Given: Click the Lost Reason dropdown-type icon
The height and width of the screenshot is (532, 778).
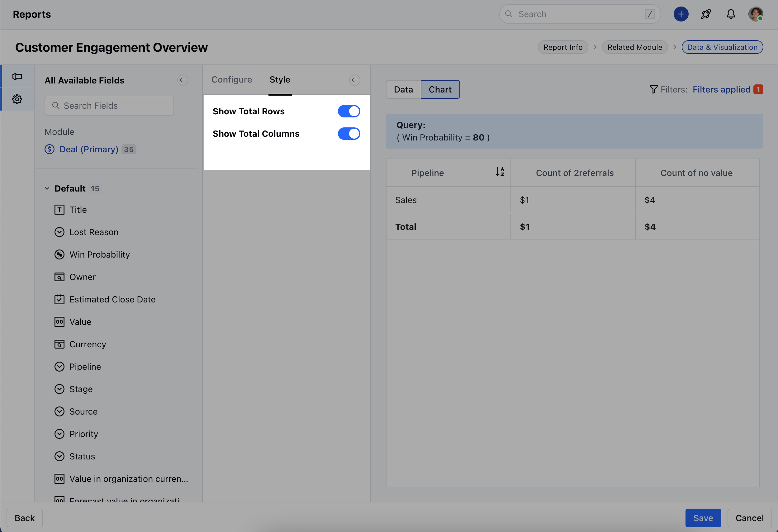Looking at the screenshot, I should pyautogui.click(x=59, y=232).
